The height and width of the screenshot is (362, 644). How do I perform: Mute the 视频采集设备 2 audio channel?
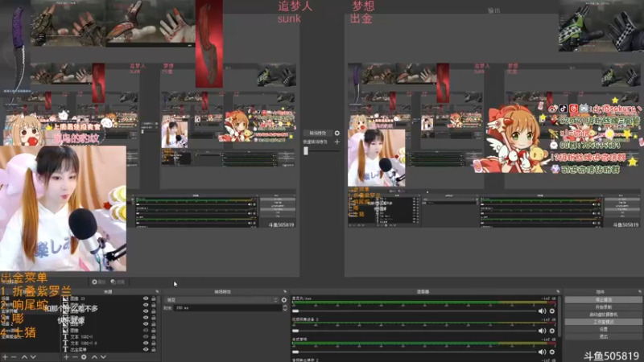coord(542,331)
